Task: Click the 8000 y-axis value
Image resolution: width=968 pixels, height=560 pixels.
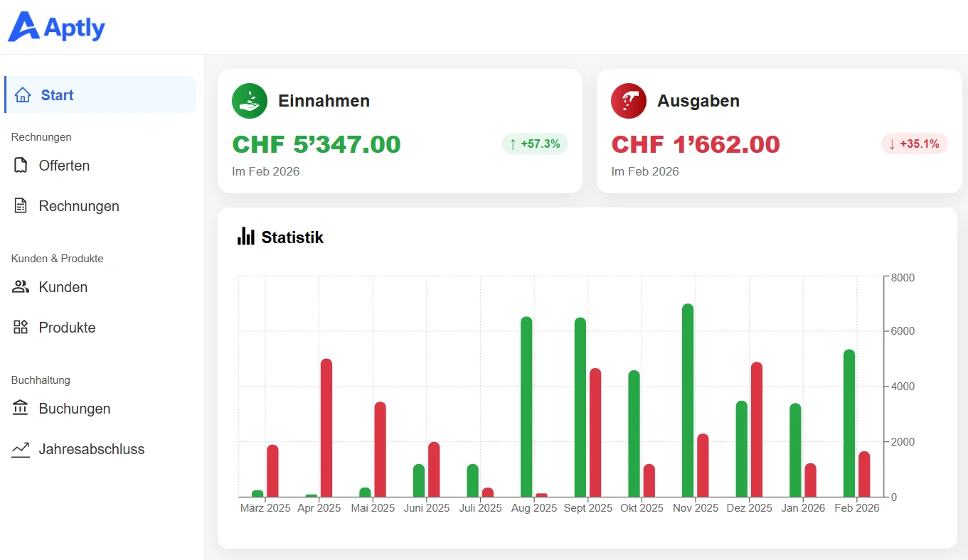Action: tap(903, 277)
